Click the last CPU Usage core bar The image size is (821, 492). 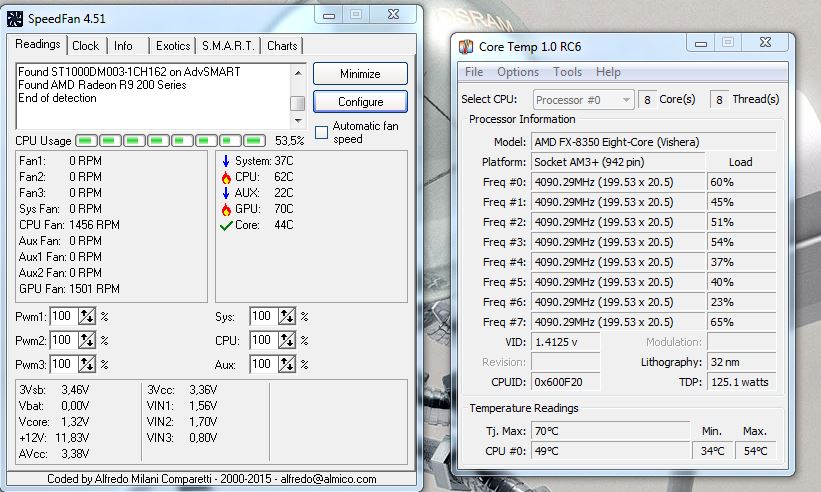click(254, 141)
